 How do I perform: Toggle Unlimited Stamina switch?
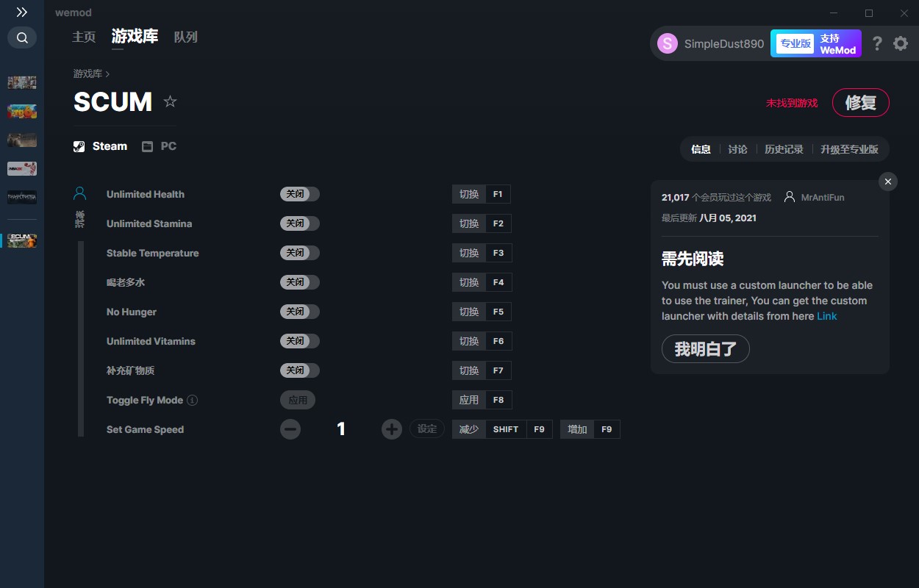pos(300,223)
